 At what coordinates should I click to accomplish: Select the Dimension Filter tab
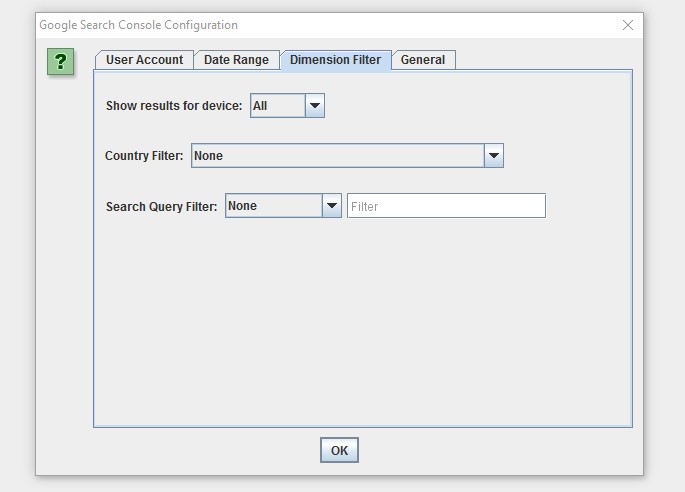(x=336, y=60)
